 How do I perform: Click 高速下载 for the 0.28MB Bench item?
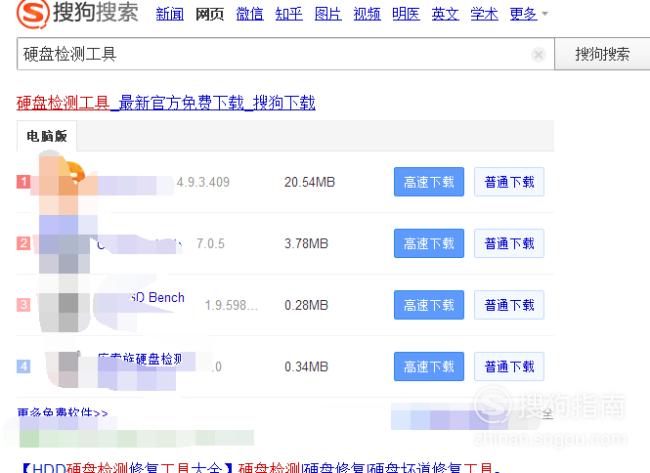[x=429, y=305]
